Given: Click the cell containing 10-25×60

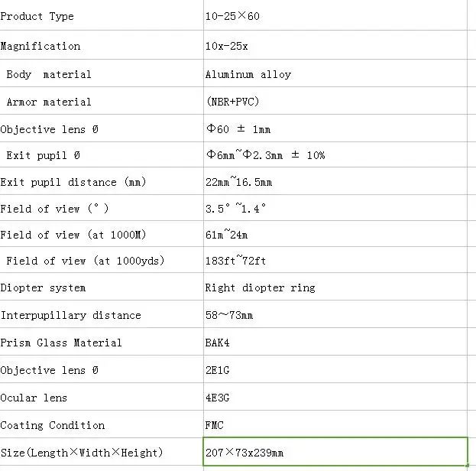Looking at the screenshot, I should (335, 16).
